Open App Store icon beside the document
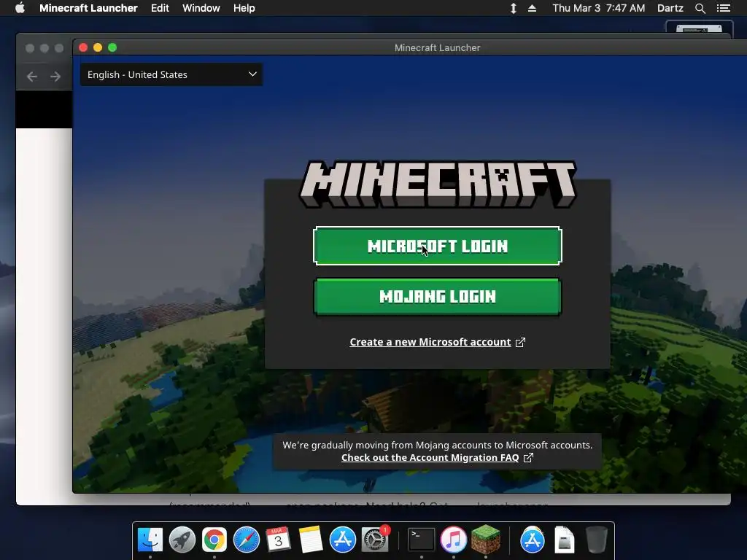Screen dimensions: 747x560 coord(532,540)
